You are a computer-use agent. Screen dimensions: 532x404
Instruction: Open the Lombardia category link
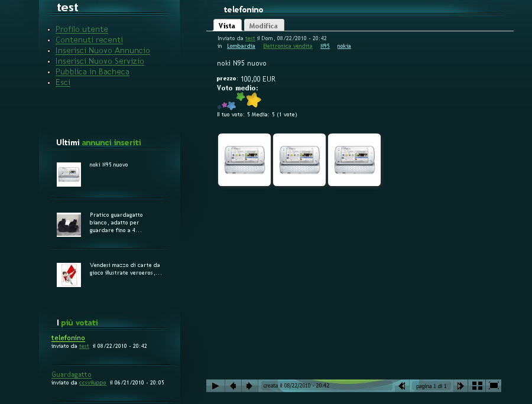tap(241, 46)
